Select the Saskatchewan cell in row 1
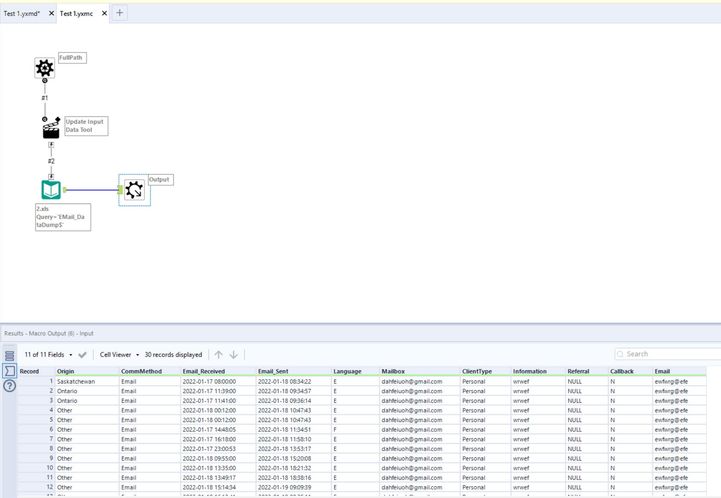Image resolution: width=721 pixels, height=498 pixels. tap(87, 381)
